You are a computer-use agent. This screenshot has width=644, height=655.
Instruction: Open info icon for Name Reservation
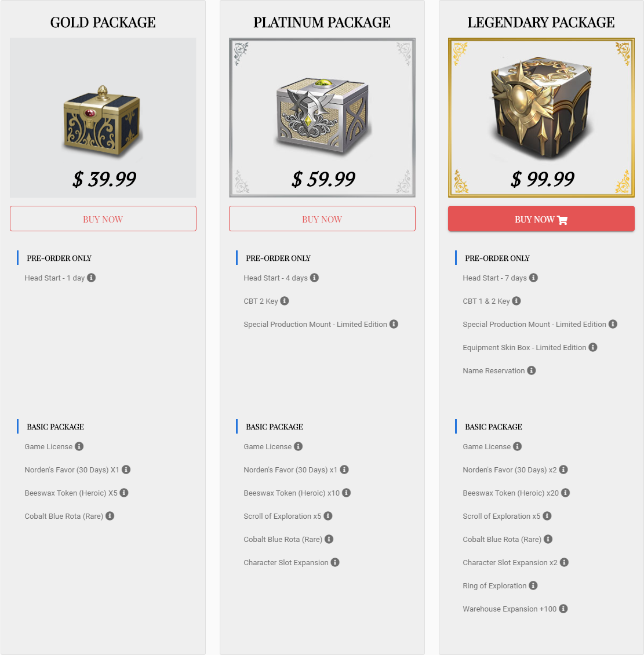tap(532, 370)
